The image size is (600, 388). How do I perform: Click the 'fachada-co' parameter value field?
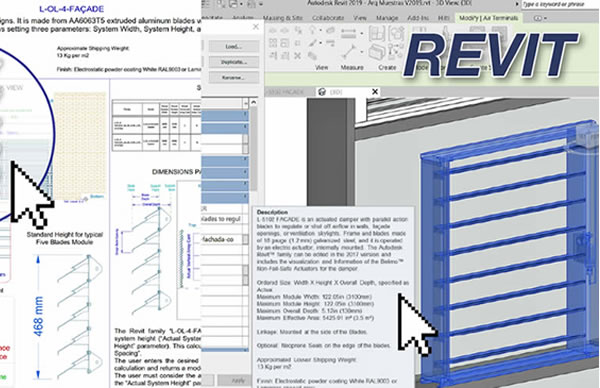click(223, 240)
